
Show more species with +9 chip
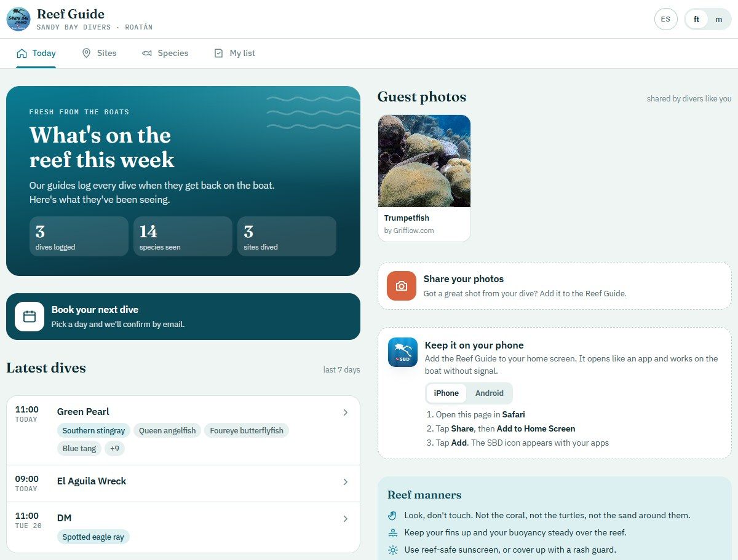click(114, 448)
